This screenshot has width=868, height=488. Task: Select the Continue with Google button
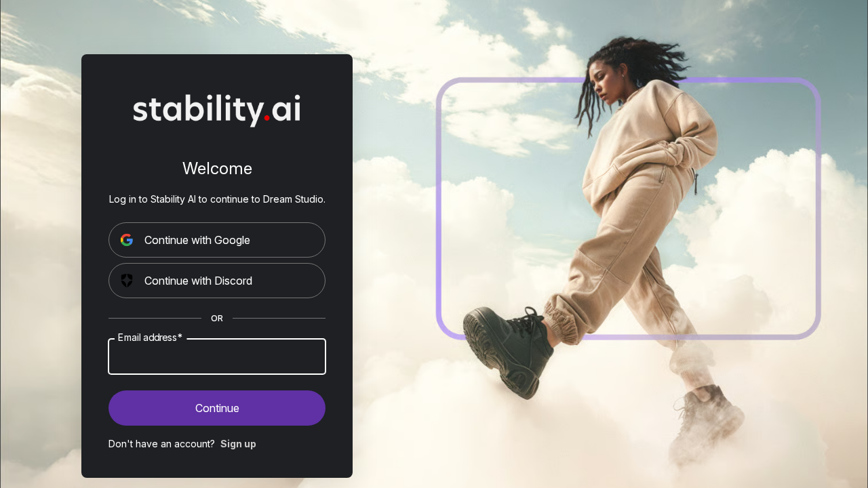[217, 240]
